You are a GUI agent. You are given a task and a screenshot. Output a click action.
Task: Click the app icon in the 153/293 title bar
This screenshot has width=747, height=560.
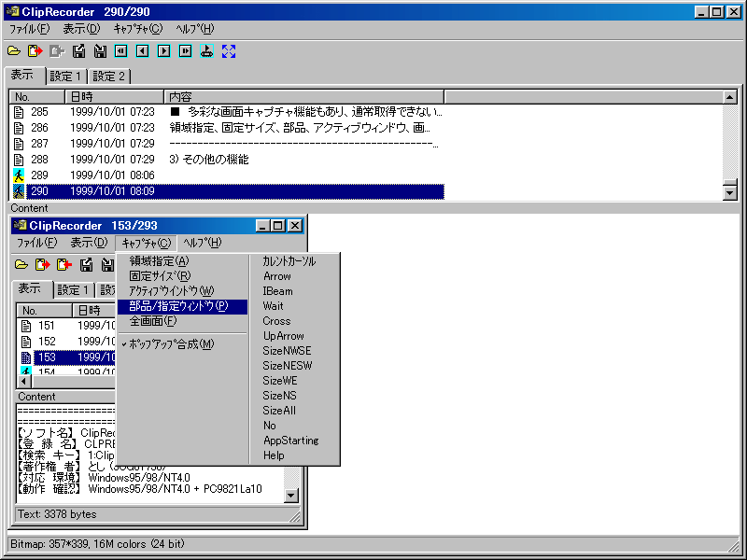[x=20, y=225]
